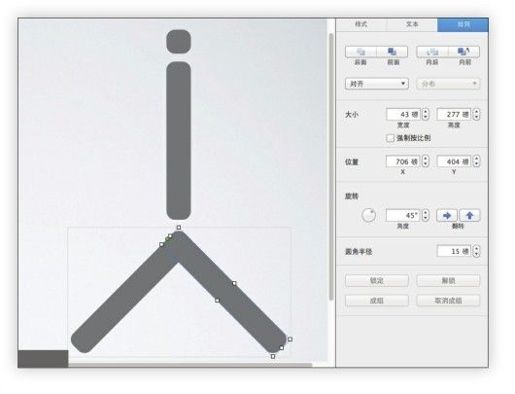This screenshot has width=515, height=394.
Task: Click the selection handle below the vertical bar
Action: [179, 228]
